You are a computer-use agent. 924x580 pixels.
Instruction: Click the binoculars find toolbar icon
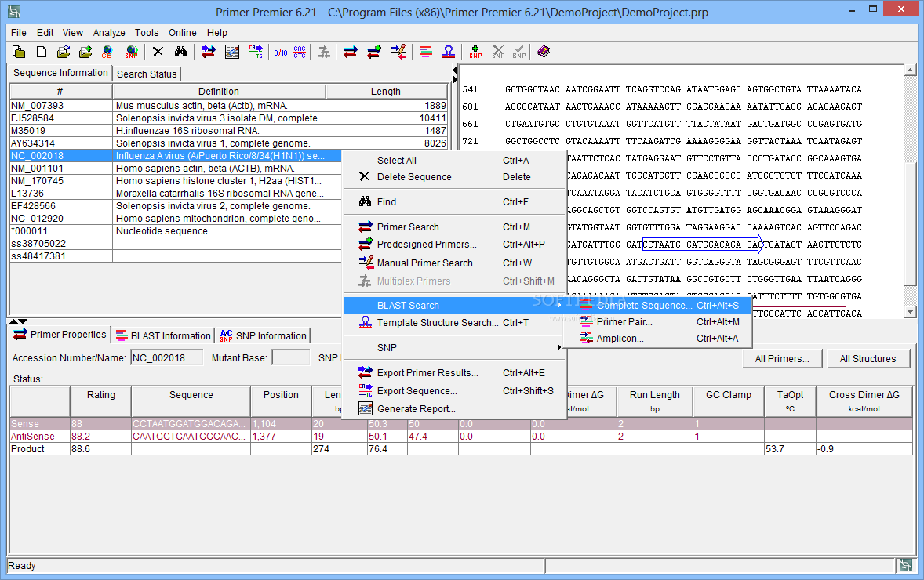pyautogui.click(x=180, y=52)
